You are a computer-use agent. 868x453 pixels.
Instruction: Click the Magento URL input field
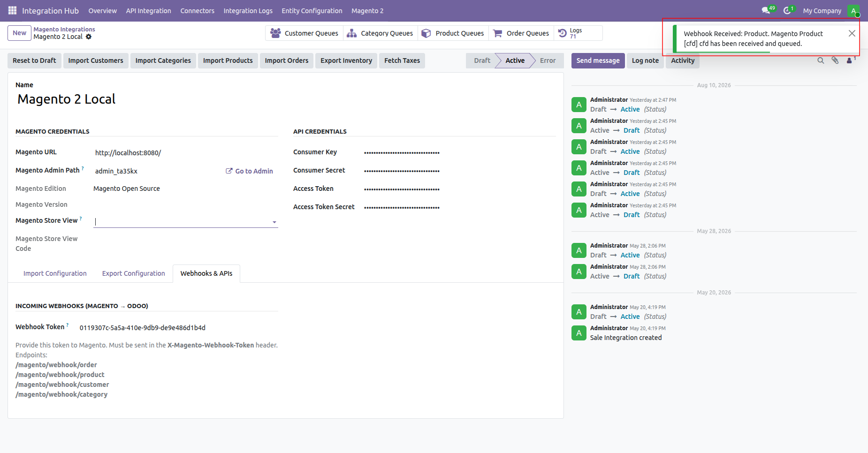point(186,153)
